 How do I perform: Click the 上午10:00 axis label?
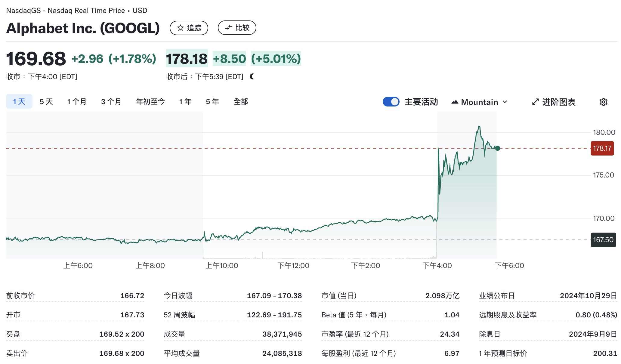coord(222,266)
